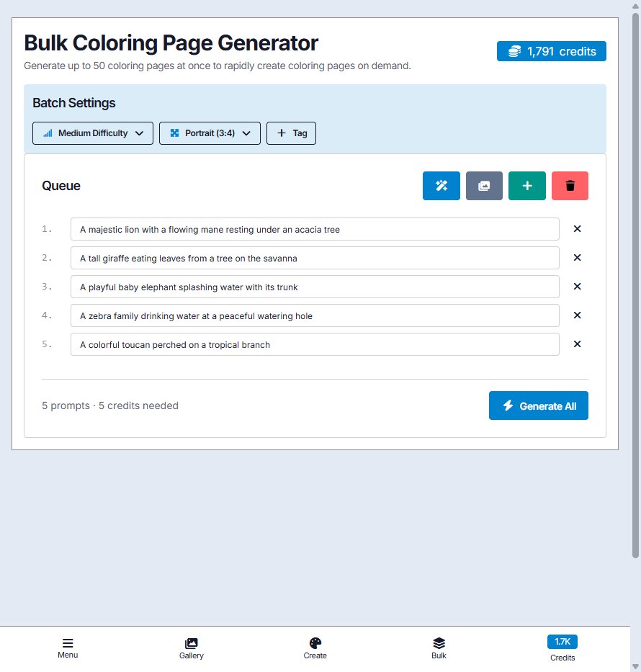This screenshot has height=672, width=641.
Task: Add a new Tag in Batch Settings
Action: pos(291,133)
